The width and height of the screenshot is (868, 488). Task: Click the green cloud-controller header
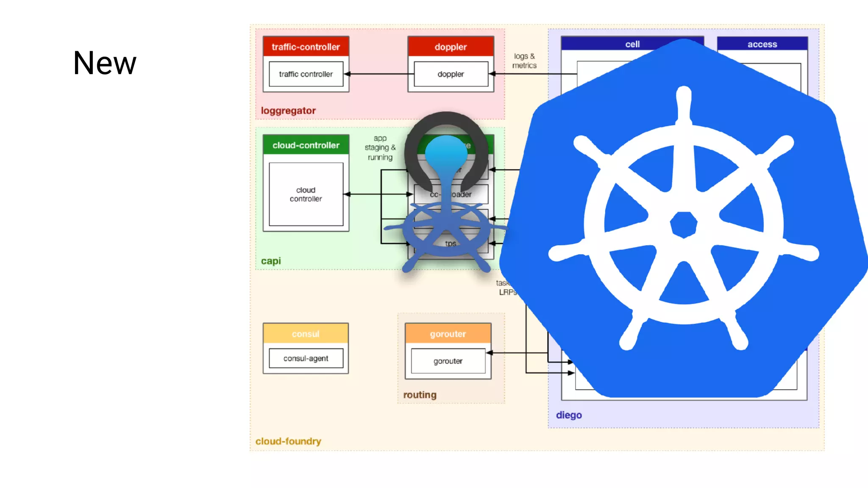pos(306,145)
